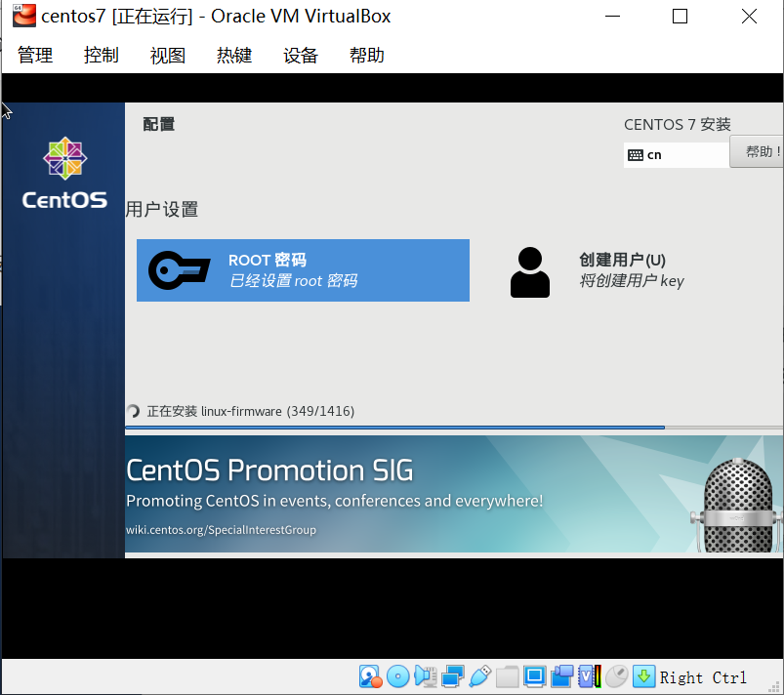Click the 正在安装 linux-firmware status text
The width and height of the screenshot is (784, 695).
click(251, 411)
